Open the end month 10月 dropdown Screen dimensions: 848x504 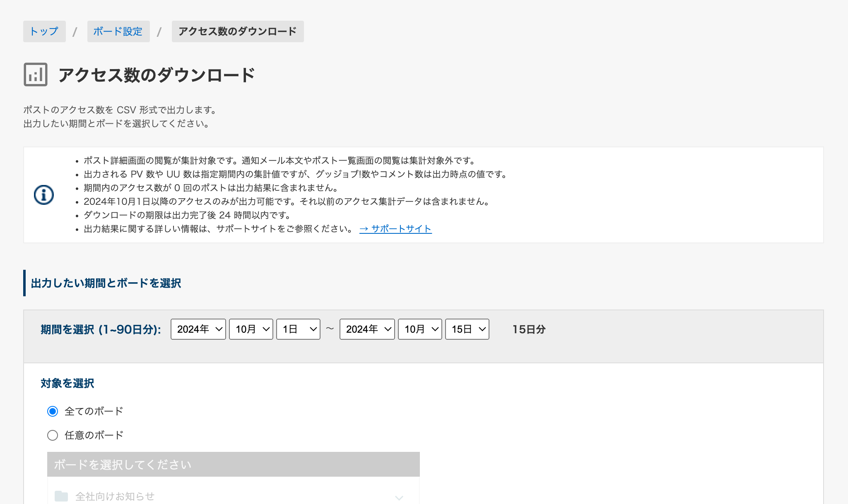click(x=420, y=329)
